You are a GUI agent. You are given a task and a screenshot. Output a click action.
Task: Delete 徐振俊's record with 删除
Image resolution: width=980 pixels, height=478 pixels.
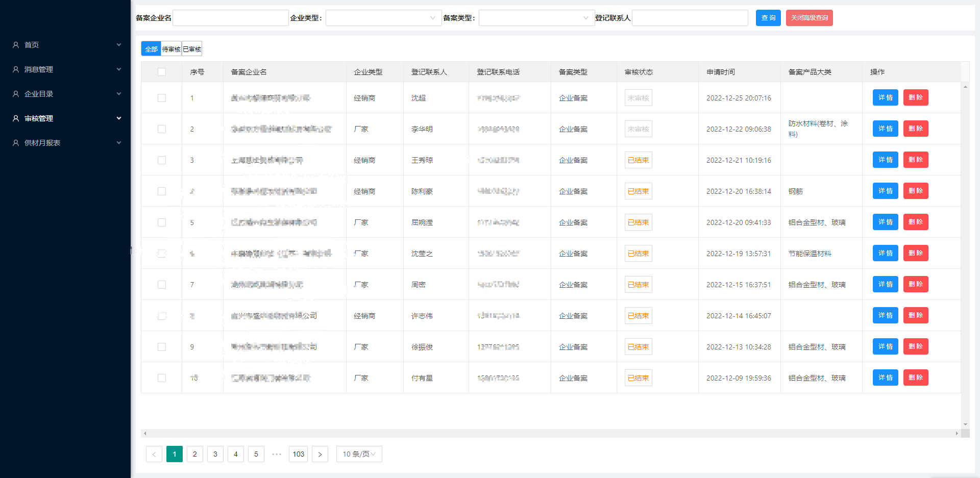916,346
